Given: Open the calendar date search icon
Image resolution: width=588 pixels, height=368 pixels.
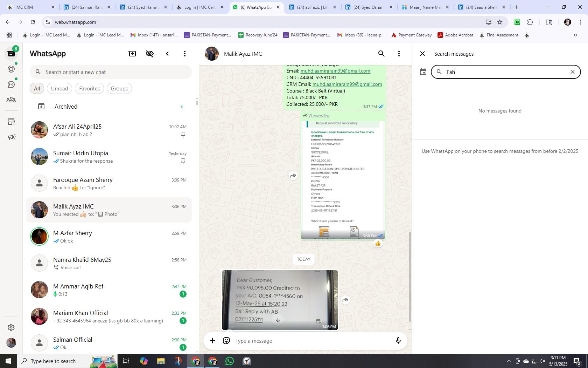Looking at the screenshot, I should pos(423,72).
